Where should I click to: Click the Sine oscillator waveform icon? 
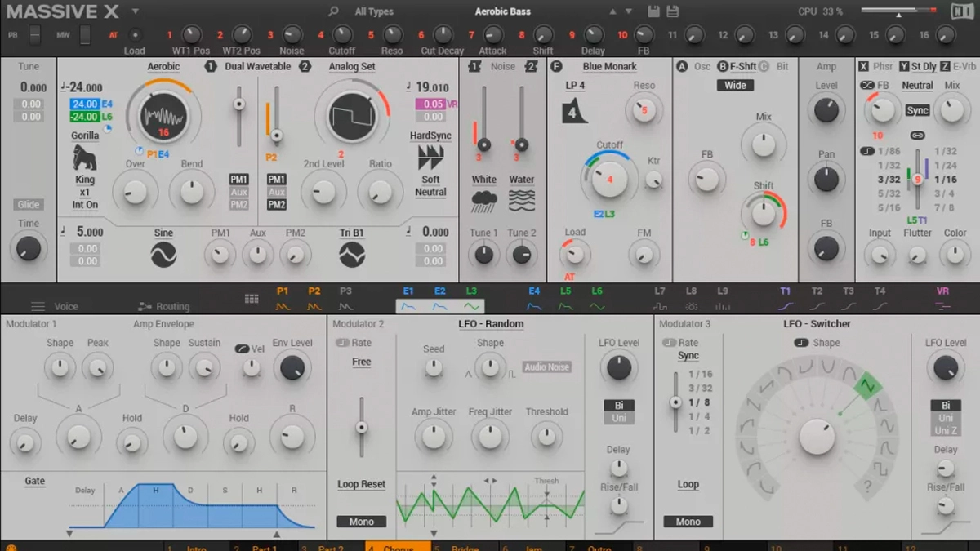click(163, 255)
